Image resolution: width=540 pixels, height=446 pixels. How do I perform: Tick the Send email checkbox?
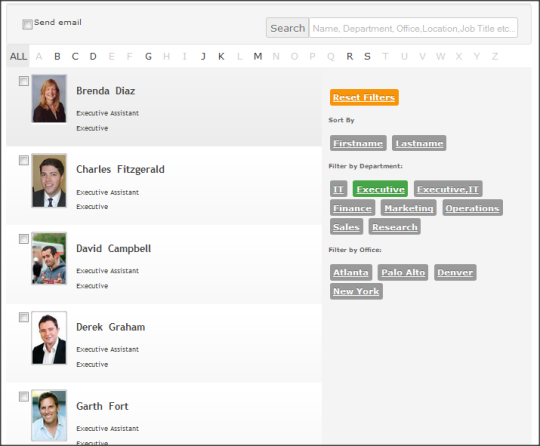(27, 24)
